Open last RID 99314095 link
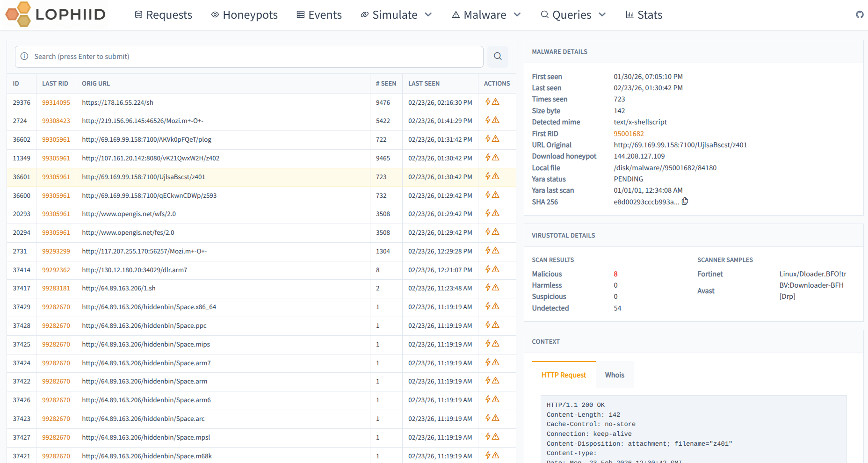The image size is (868, 463). point(56,102)
